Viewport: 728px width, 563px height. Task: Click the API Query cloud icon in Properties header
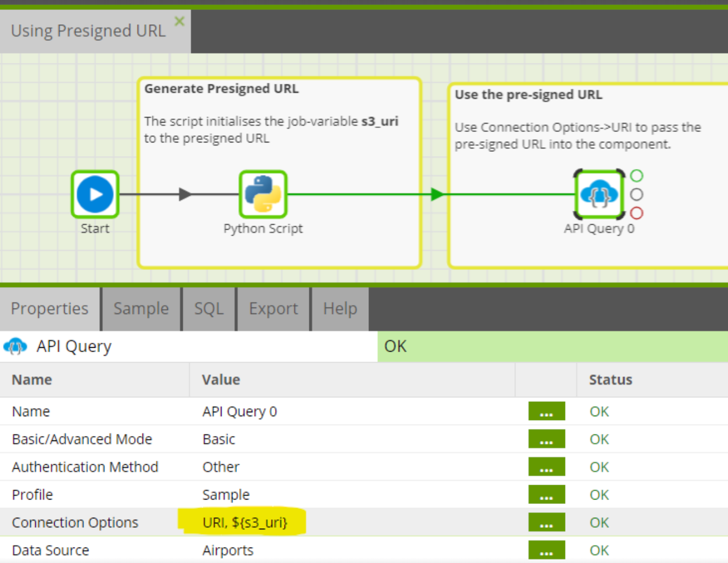15,347
